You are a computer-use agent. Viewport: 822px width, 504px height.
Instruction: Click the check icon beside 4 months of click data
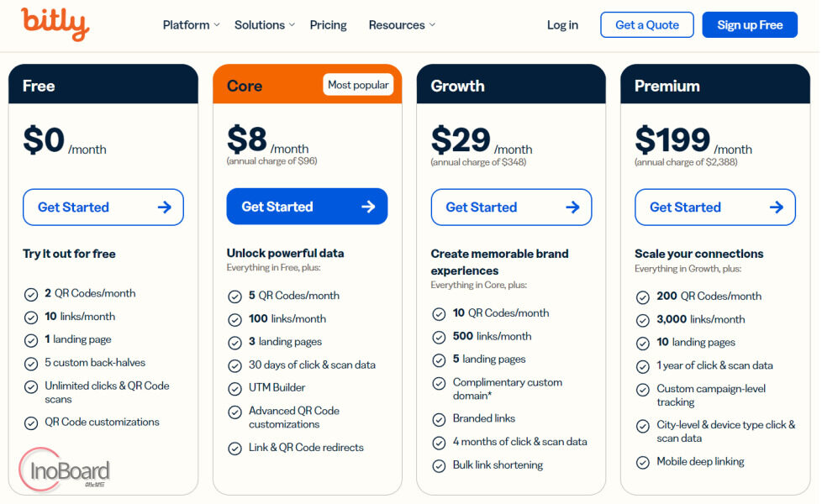439,444
